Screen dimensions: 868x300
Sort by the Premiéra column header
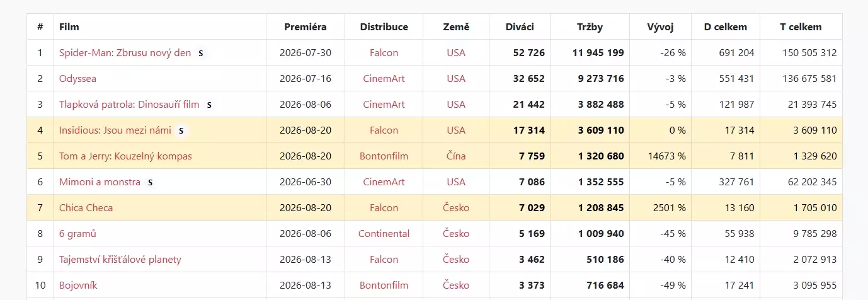(x=306, y=26)
